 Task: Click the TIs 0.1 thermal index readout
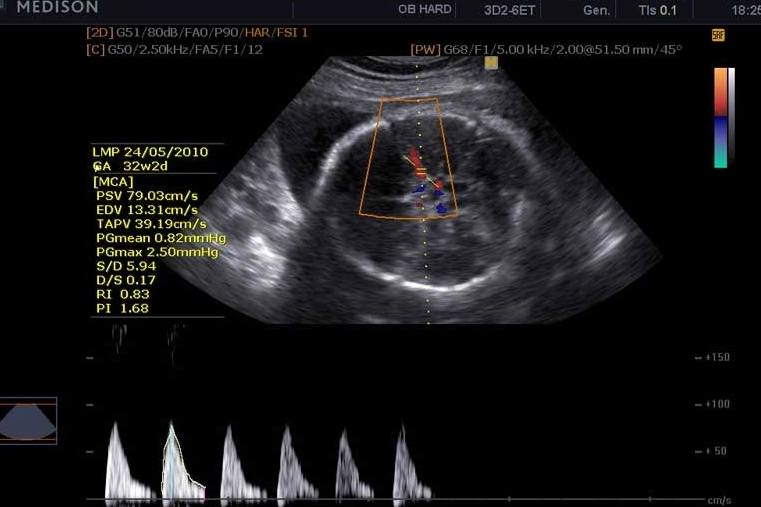tap(657, 9)
